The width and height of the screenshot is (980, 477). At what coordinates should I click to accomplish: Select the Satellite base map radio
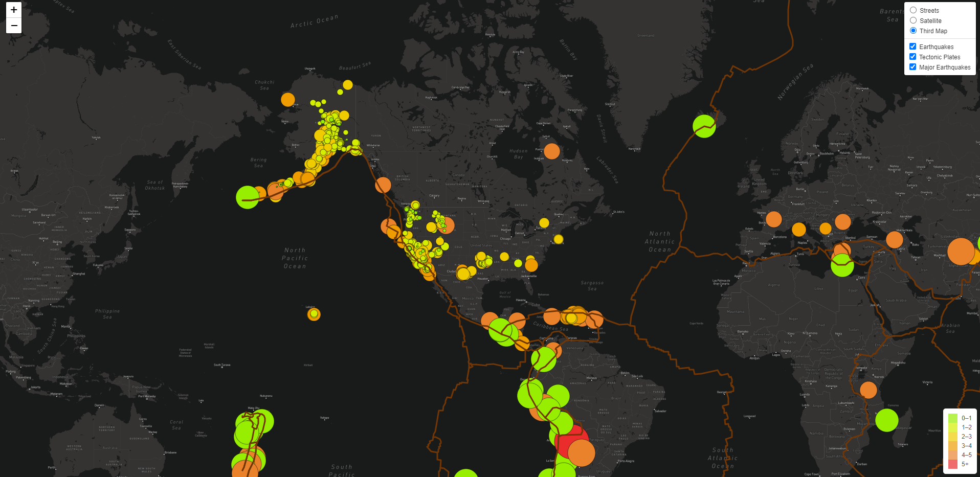[913, 20]
